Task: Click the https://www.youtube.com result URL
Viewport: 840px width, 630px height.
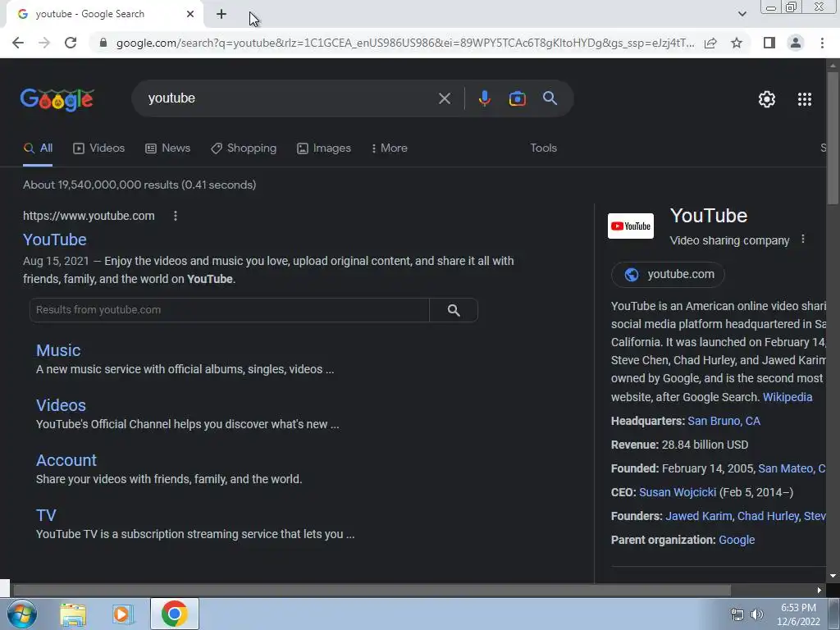Action: coord(89,216)
